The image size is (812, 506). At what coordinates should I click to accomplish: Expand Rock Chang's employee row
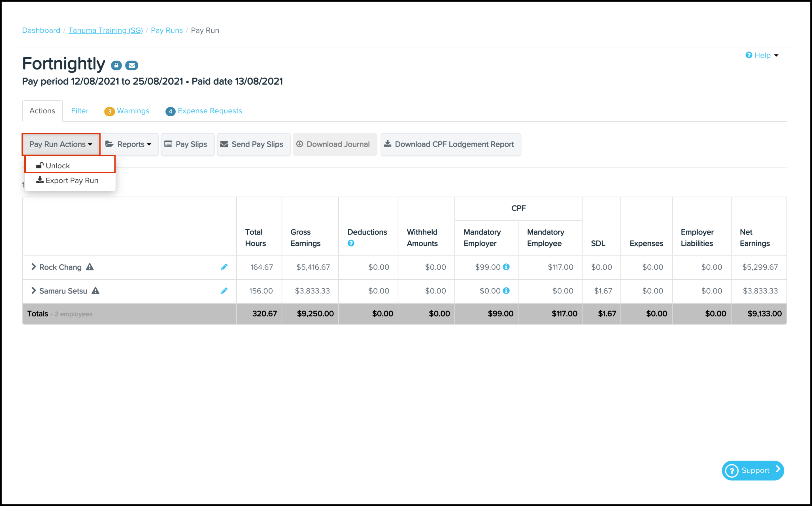33,267
